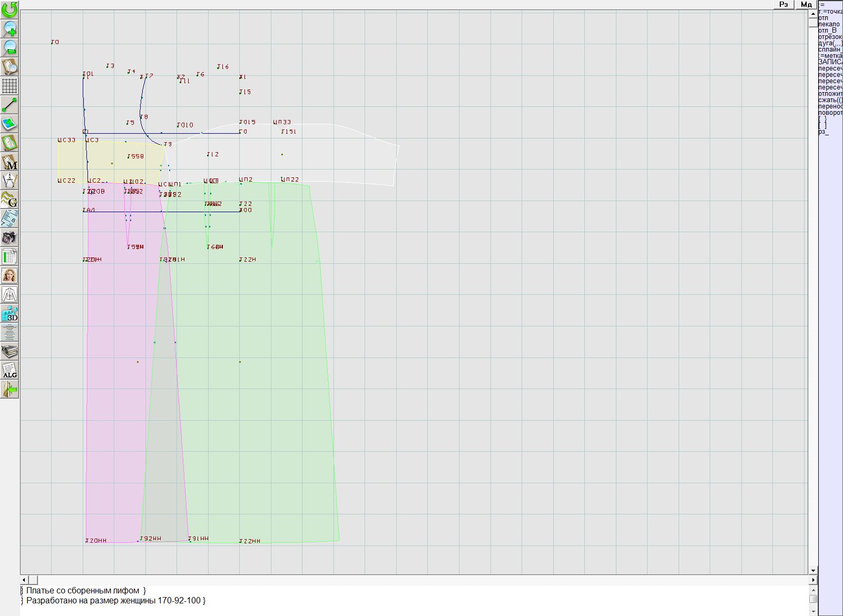
Task: Click the door exit icon
Action: (x=9, y=390)
